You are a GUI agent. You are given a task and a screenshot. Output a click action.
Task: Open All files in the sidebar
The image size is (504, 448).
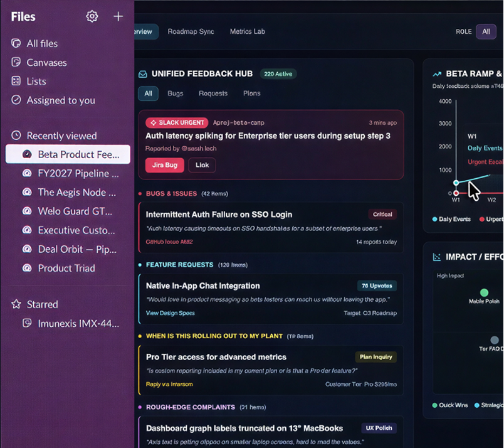pyautogui.click(x=42, y=43)
